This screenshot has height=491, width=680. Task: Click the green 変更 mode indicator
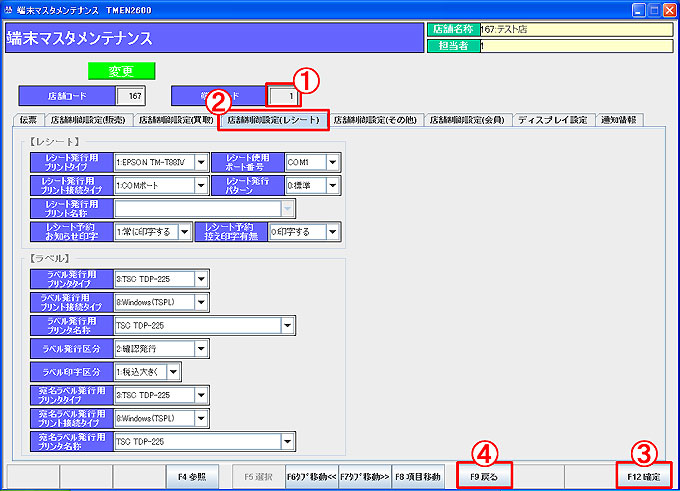(x=121, y=71)
